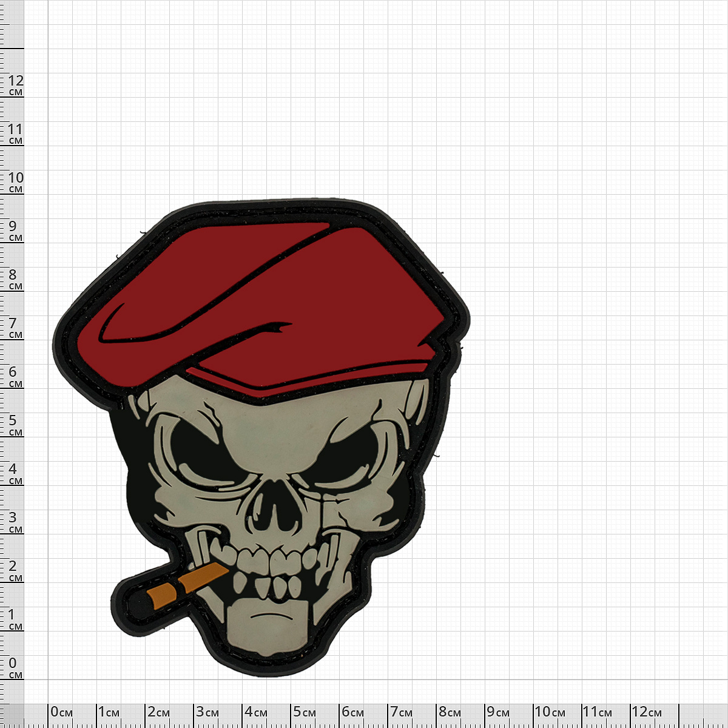Image resolution: width=728 pixels, height=728 pixels.
Task: Click the "12 см" label on the vertical ruler
Action: 16,85
